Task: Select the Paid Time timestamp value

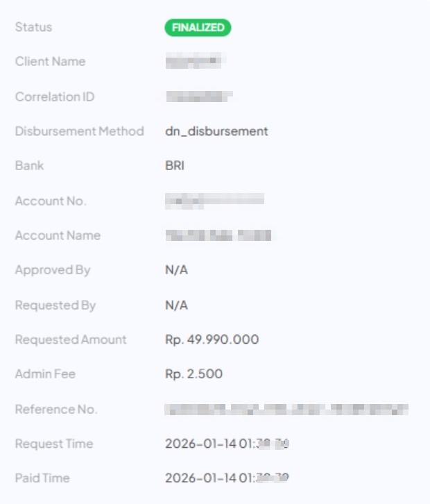Action: pyautogui.click(x=227, y=478)
